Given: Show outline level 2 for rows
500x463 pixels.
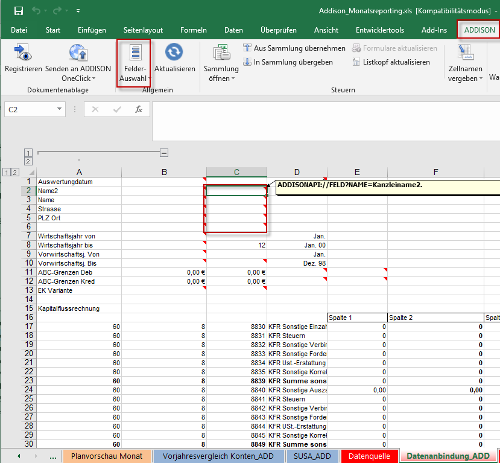Looking at the screenshot, I should point(15,172).
